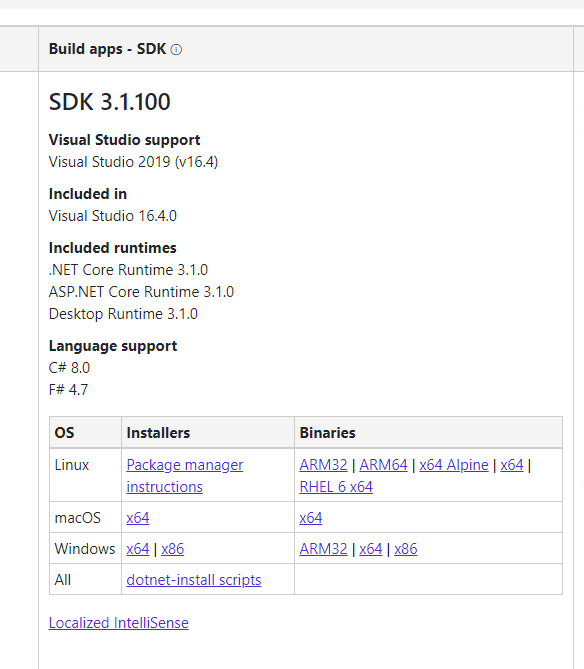Download Windows x64 installer

[138, 549]
